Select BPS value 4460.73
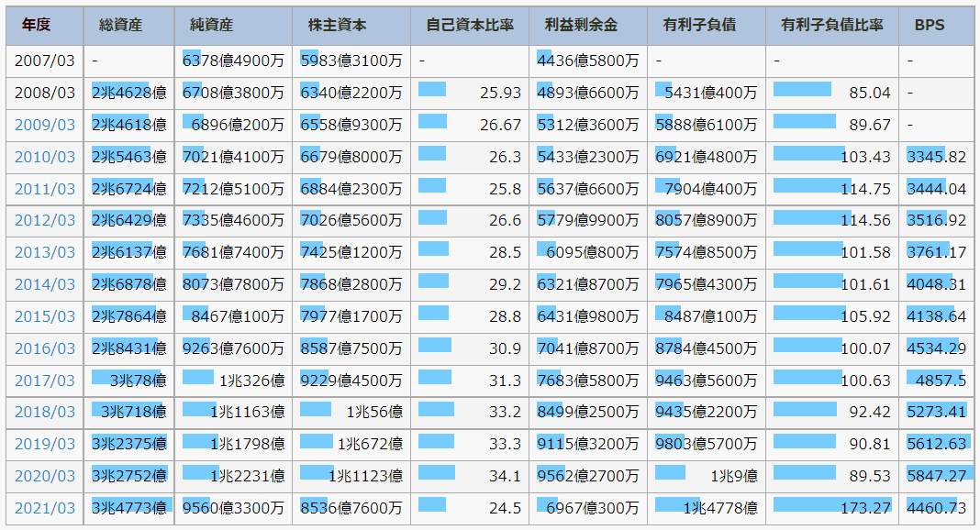980x530 pixels. coord(936,508)
